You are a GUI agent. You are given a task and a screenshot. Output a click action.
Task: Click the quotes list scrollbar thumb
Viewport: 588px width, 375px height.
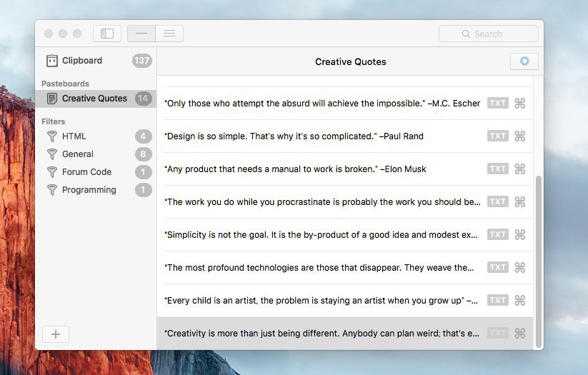tap(539, 261)
